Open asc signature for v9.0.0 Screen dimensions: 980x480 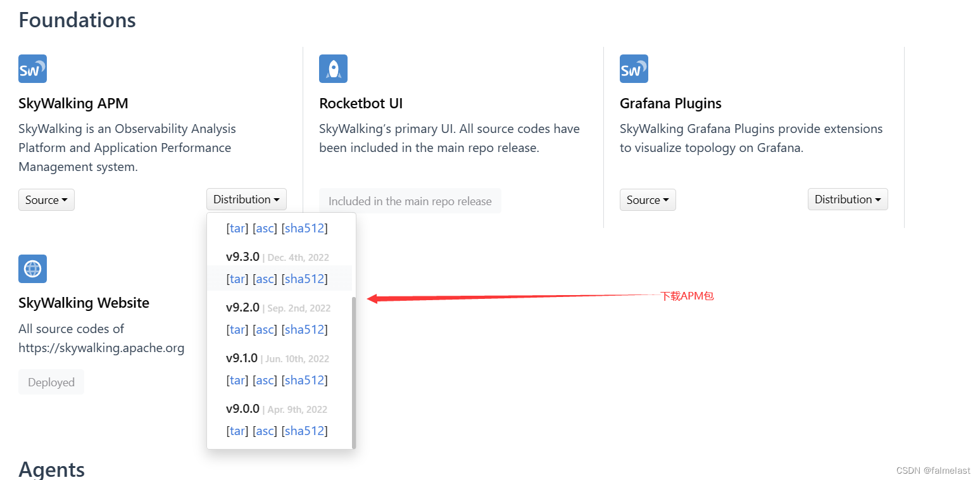pos(265,431)
